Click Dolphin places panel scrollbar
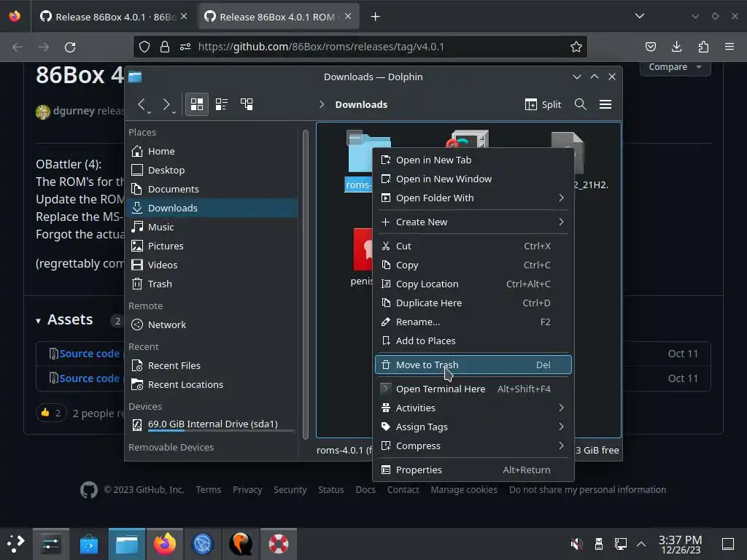747x560 pixels. tap(306, 284)
